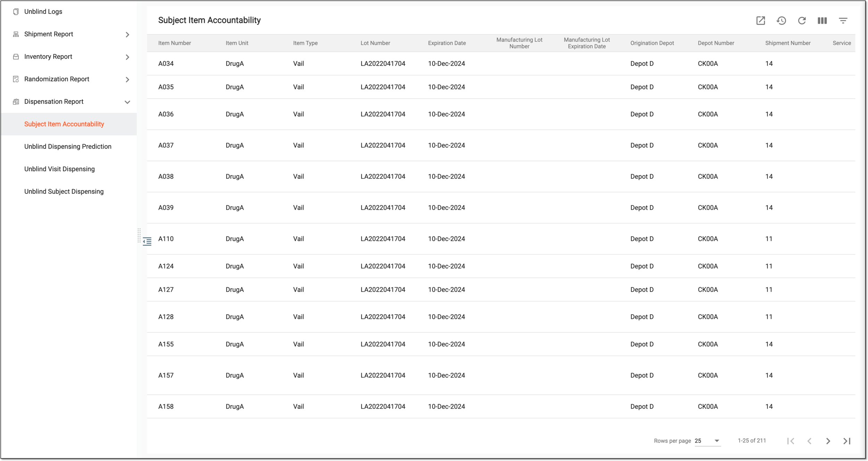
Task: Click the Unblind Logs document icon
Action: click(x=16, y=12)
